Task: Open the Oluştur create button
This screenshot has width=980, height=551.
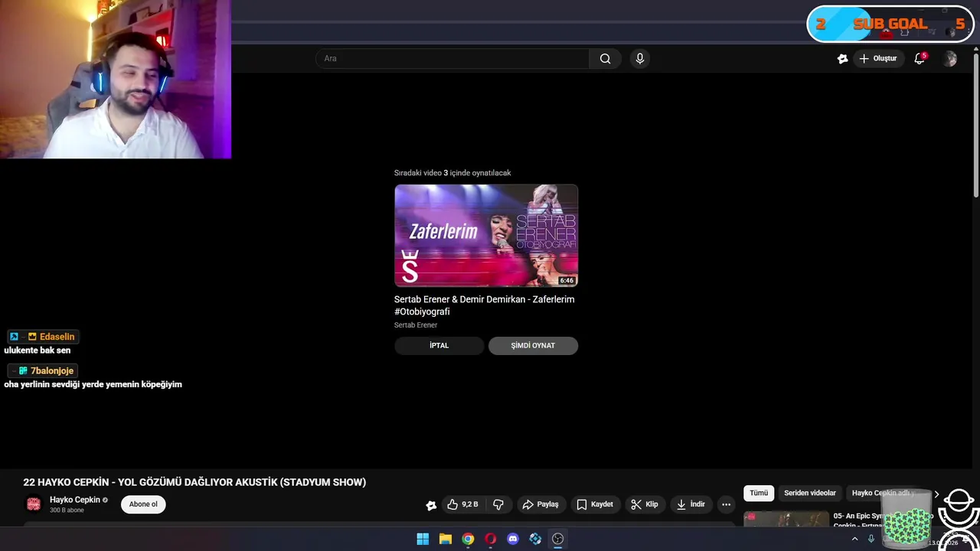Action: click(877, 58)
